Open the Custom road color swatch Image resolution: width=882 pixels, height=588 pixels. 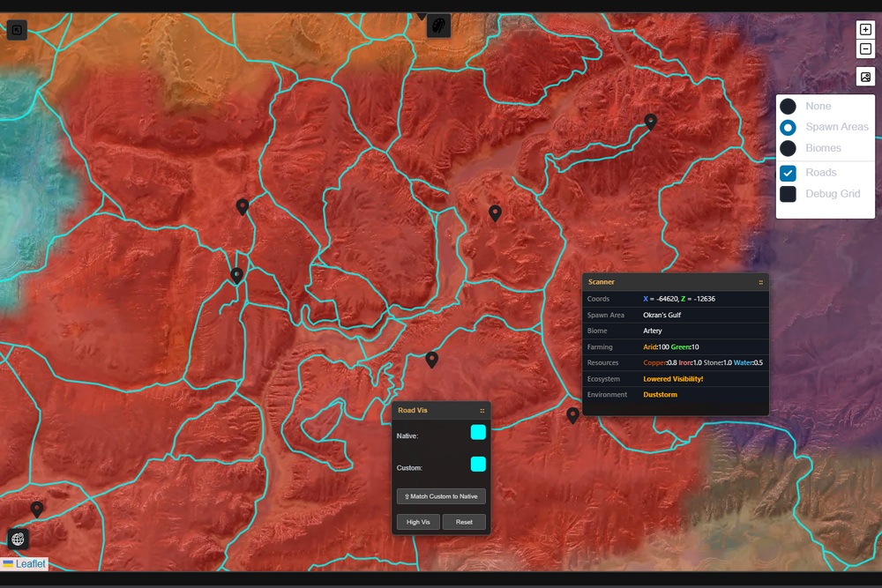(x=478, y=465)
